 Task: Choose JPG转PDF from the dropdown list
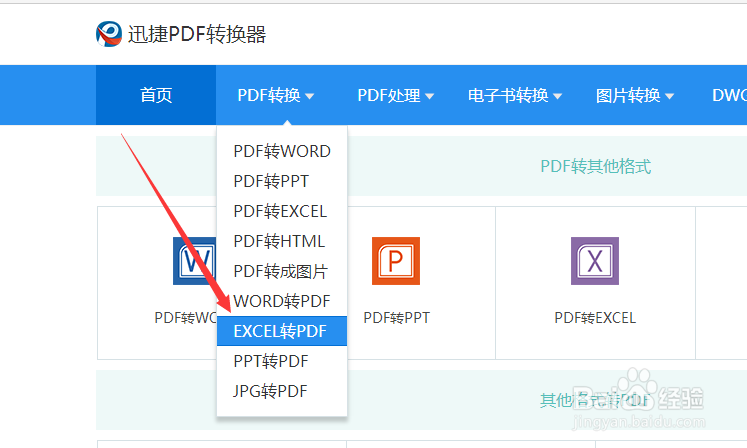(282, 391)
